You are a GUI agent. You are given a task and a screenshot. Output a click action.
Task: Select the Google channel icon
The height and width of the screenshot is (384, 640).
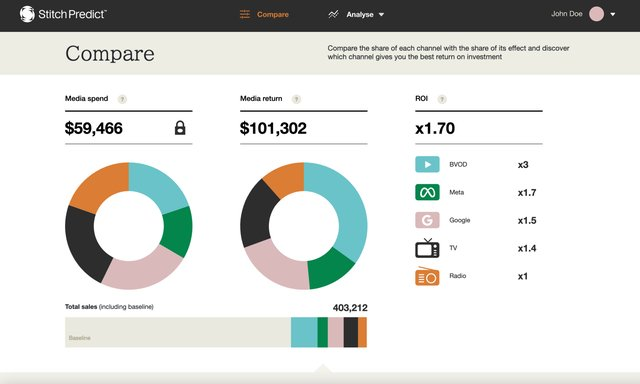[x=427, y=220]
